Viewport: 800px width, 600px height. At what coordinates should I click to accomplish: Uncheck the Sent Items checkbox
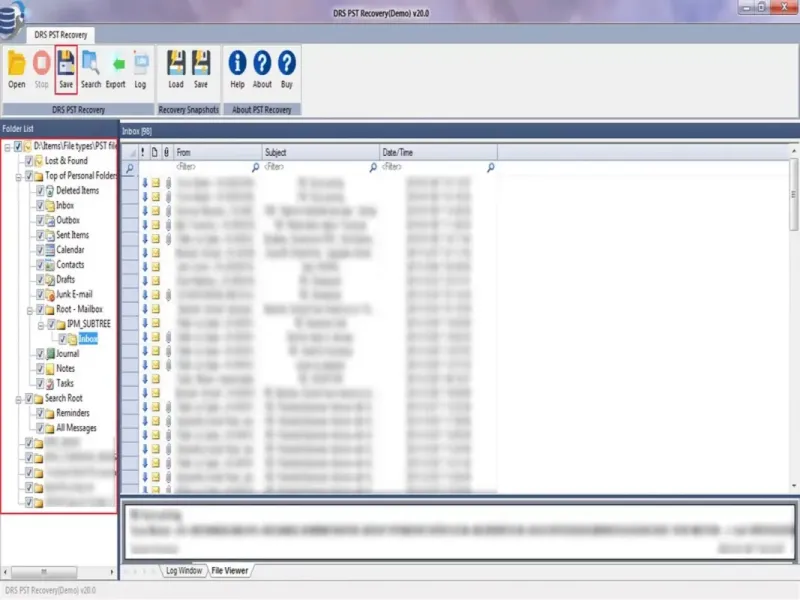[40, 235]
